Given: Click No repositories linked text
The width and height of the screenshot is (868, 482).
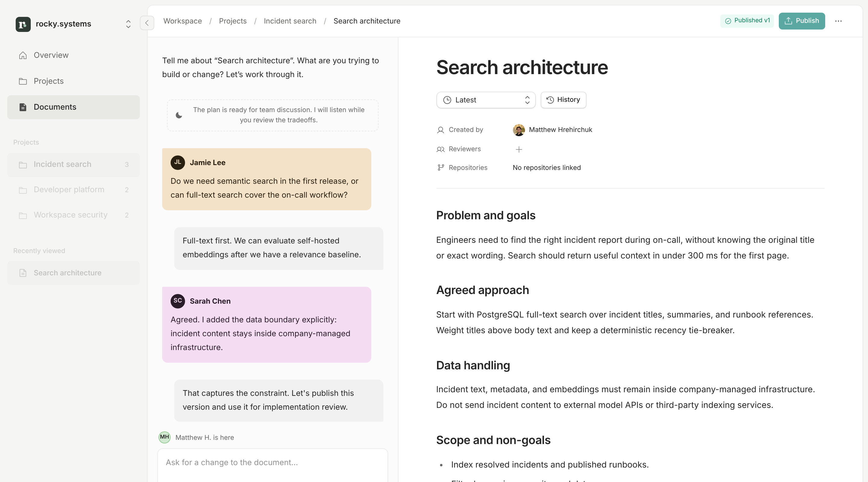Looking at the screenshot, I should 546,168.
